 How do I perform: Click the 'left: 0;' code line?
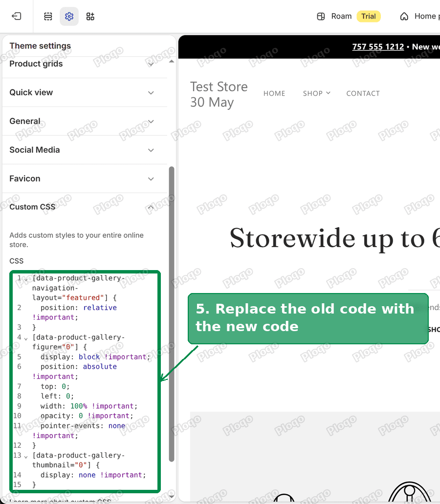pyautogui.click(x=57, y=396)
